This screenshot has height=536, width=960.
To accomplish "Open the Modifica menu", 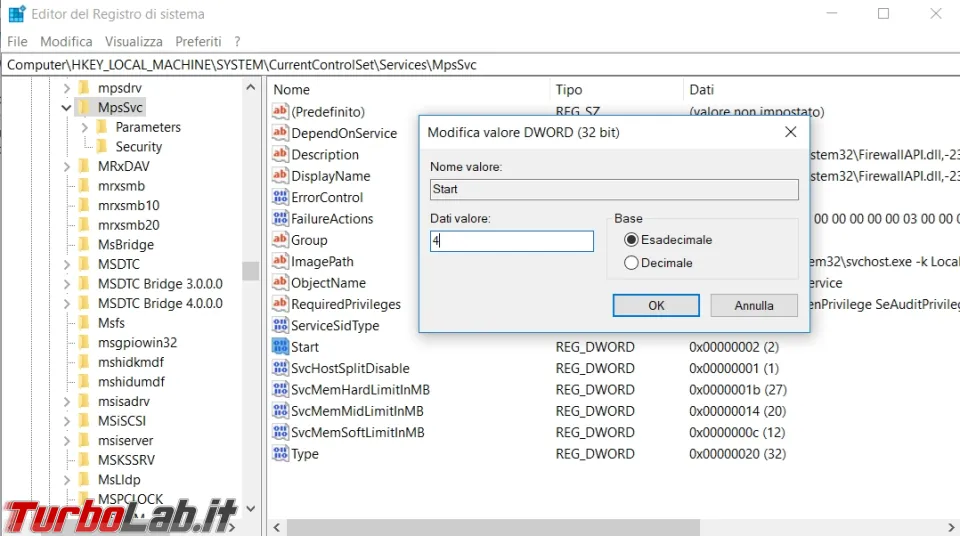I will [66, 41].
